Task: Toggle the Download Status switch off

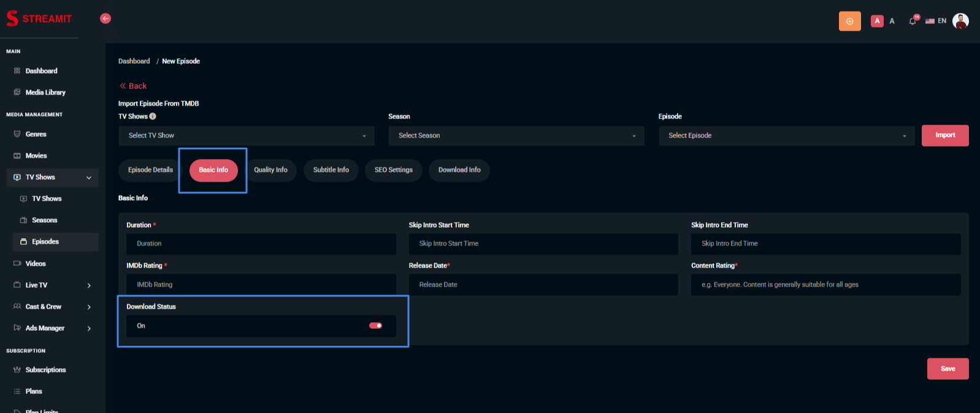Action: (x=375, y=326)
